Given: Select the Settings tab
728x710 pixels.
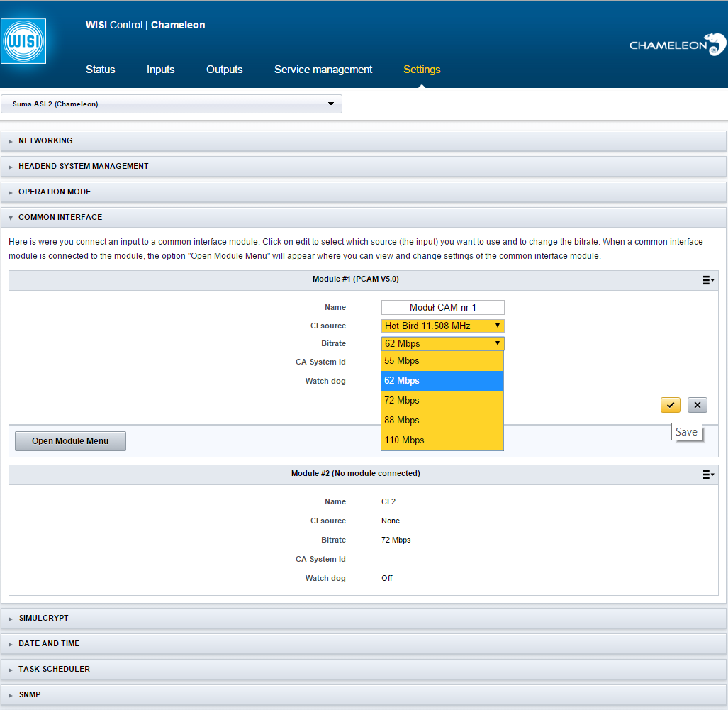Looking at the screenshot, I should [x=422, y=70].
